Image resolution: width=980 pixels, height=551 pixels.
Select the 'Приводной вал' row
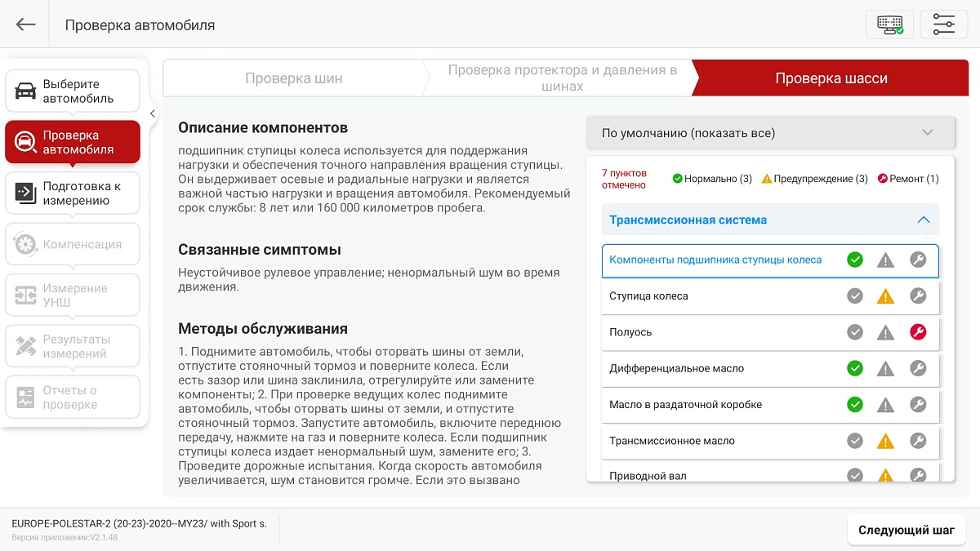[770, 471]
